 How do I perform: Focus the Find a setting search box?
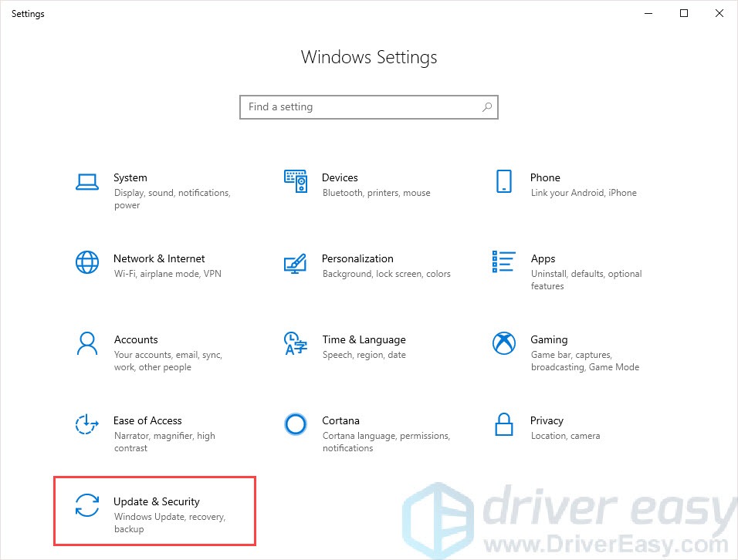click(x=369, y=107)
